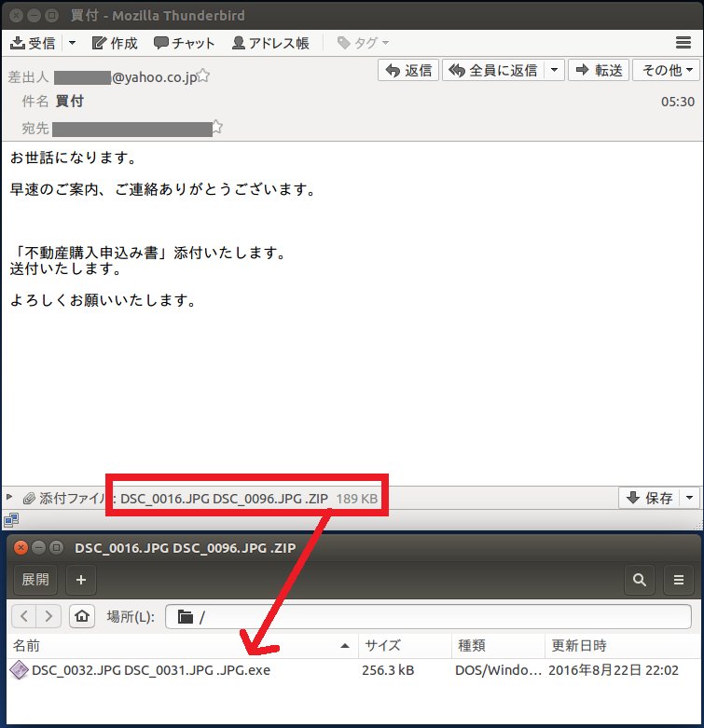Image resolution: width=704 pixels, height=728 pixels.
Task: Click the 返信 reply button
Action: click(x=408, y=70)
